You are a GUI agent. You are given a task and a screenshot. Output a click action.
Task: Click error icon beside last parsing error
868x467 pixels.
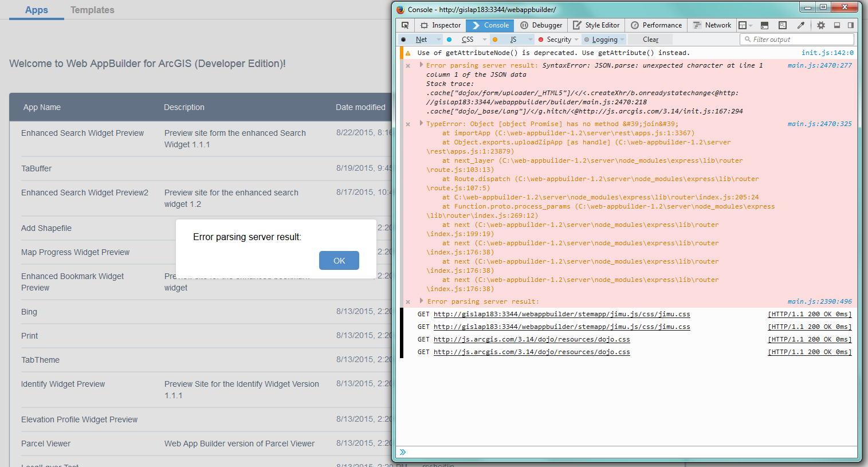[x=408, y=302]
